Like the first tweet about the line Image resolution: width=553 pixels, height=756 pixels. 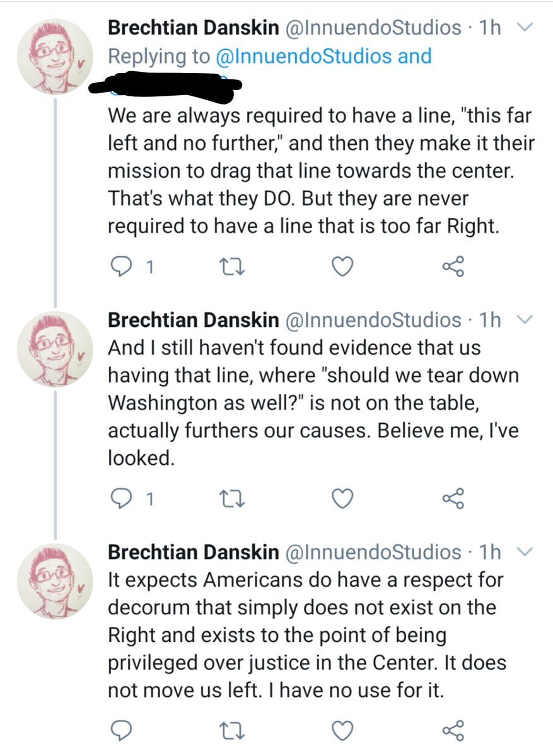342,268
